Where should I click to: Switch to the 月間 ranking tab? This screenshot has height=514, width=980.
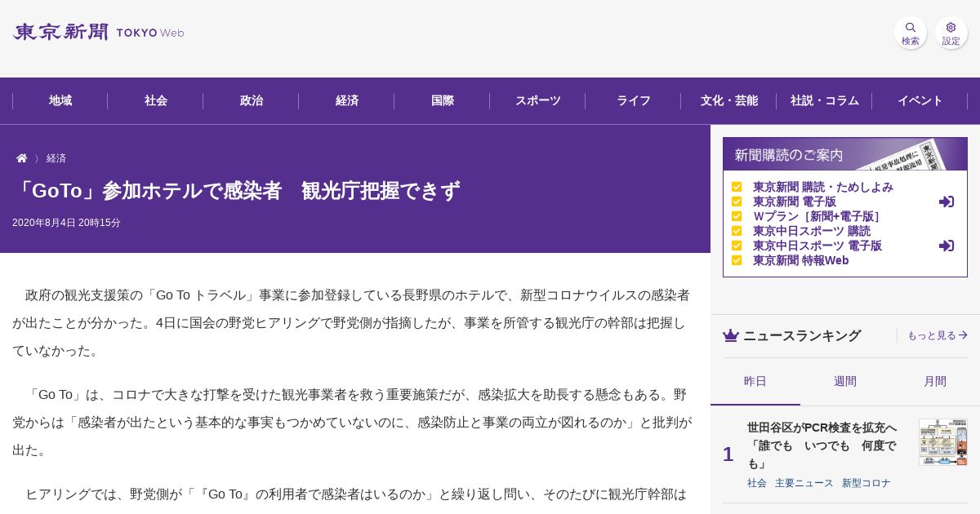click(935, 381)
